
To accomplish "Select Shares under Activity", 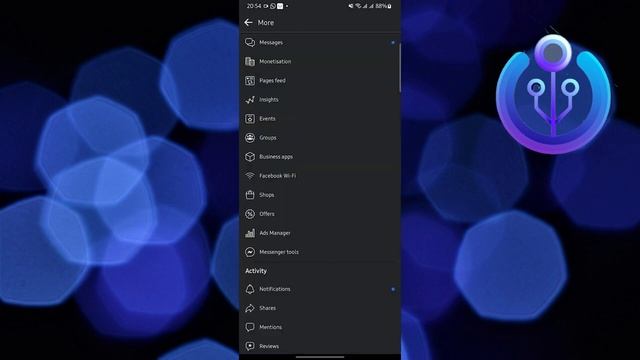I will (x=267, y=308).
